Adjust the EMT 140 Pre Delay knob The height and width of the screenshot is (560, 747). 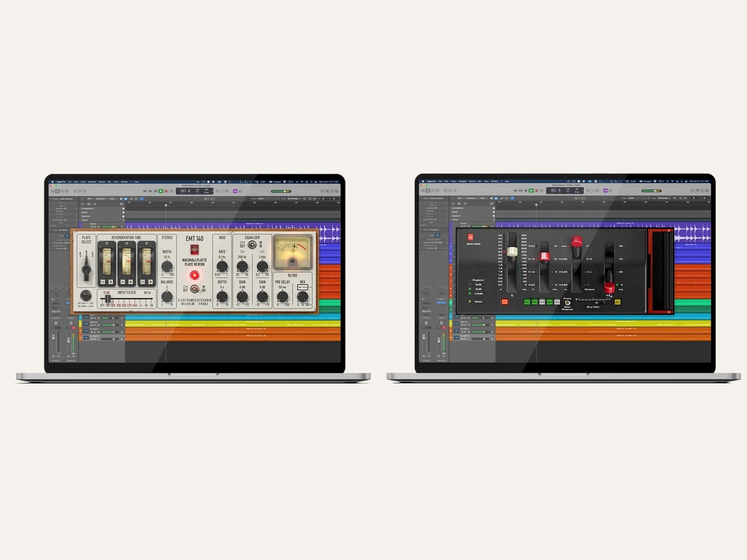coord(283,297)
